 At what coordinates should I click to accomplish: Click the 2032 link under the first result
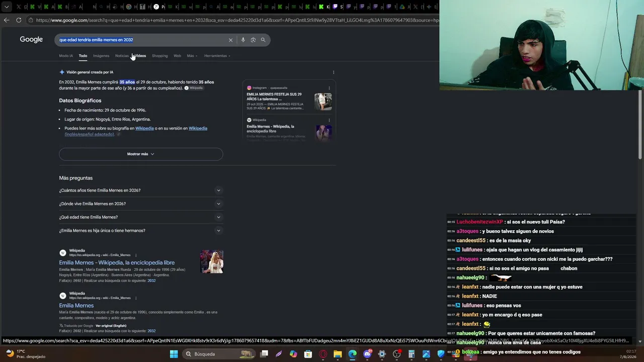pos(151,281)
